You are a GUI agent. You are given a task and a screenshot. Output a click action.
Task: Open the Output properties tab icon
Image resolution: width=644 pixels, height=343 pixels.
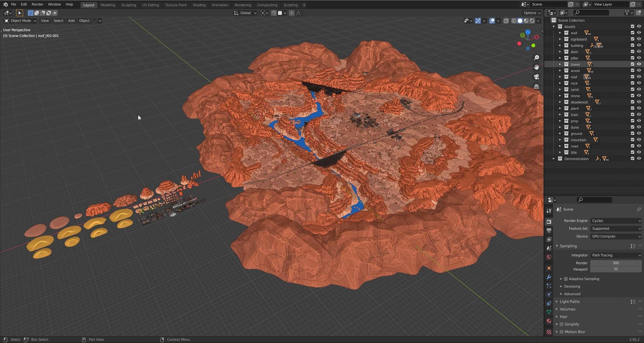point(549,231)
